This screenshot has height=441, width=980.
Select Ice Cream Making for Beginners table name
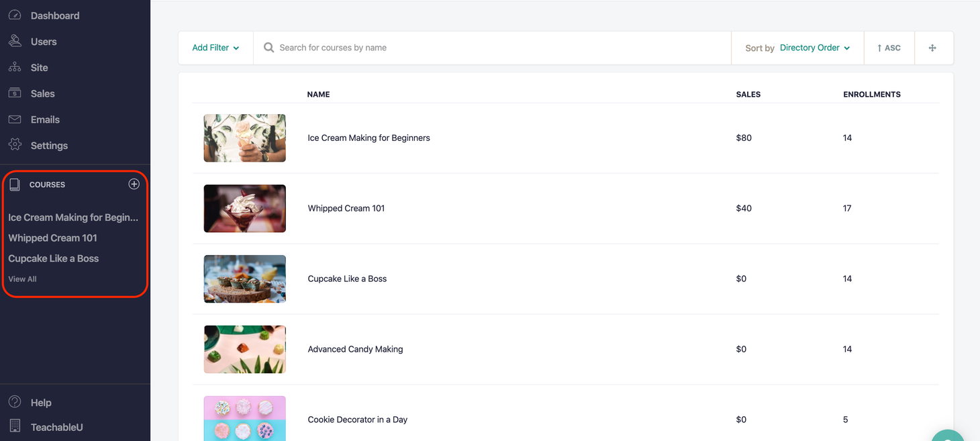click(369, 138)
